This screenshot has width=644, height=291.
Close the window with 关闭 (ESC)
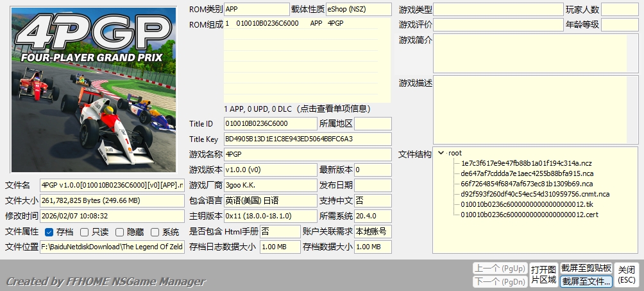pos(627,274)
